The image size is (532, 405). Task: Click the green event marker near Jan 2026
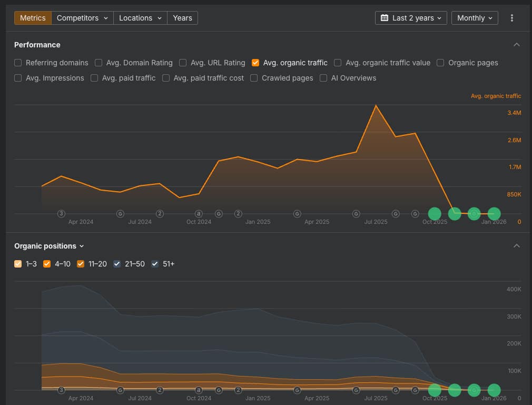coord(494,214)
